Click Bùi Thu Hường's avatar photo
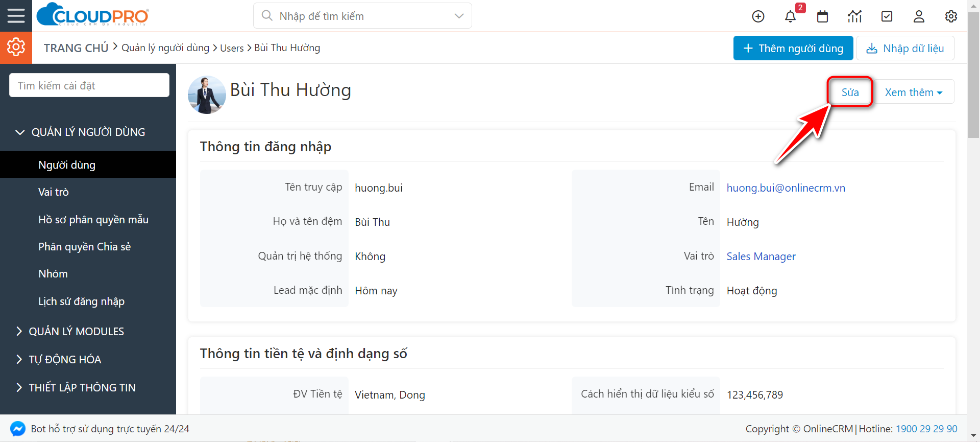 [207, 95]
